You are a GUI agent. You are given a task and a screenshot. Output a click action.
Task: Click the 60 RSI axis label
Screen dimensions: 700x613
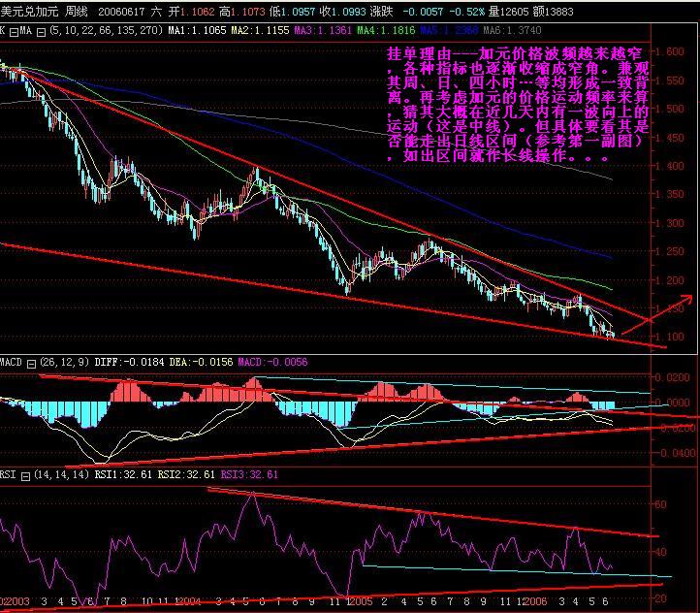tap(660, 504)
